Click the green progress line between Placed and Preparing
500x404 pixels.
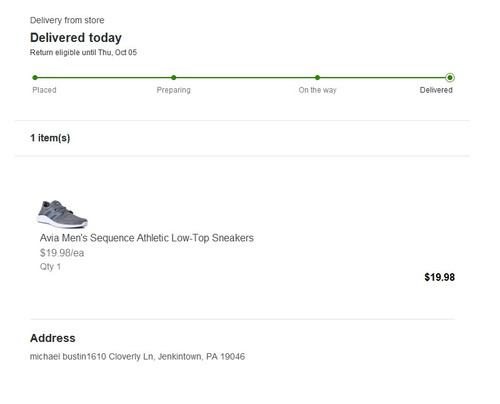pyautogui.click(x=104, y=78)
